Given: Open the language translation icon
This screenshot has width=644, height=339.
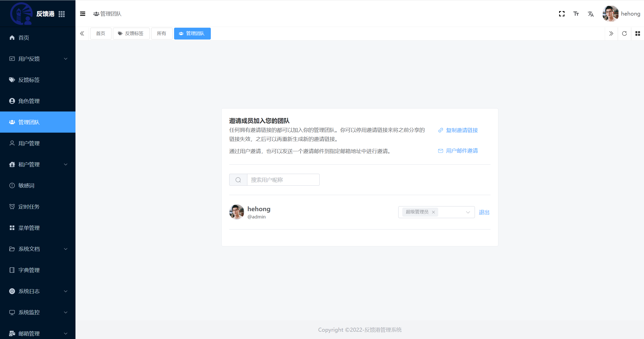Looking at the screenshot, I should click(x=591, y=14).
